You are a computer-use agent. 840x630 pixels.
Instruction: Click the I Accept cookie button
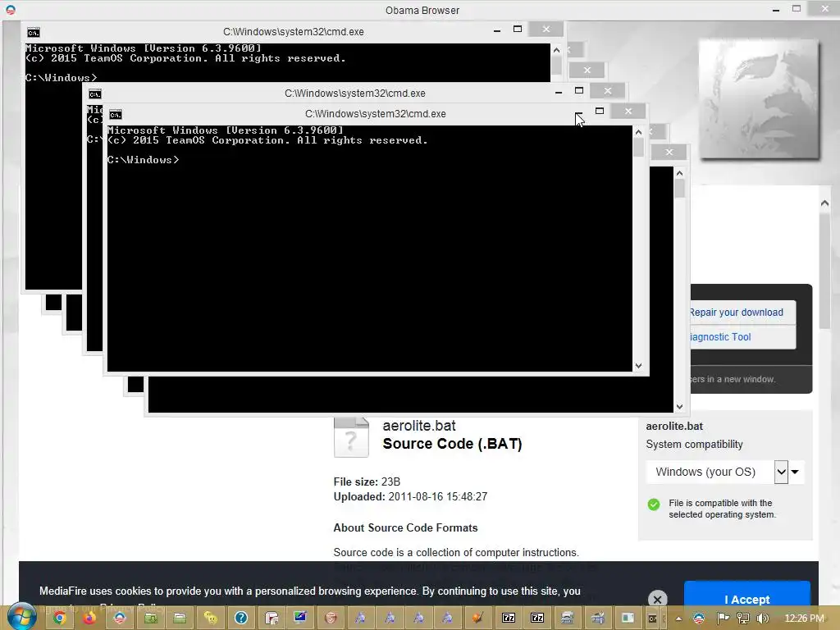pyautogui.click(x=746, y=599)
